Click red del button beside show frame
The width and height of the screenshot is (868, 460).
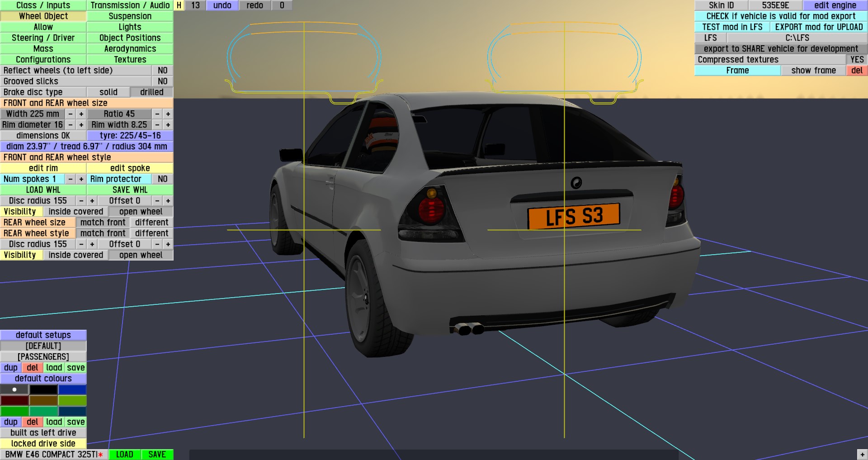tap(857, 71)
